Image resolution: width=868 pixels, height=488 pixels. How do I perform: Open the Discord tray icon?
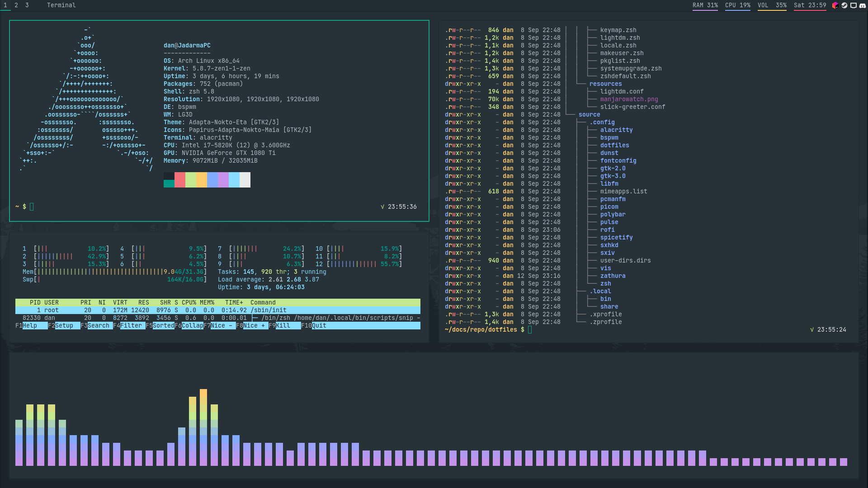click(x=862, y=5)
